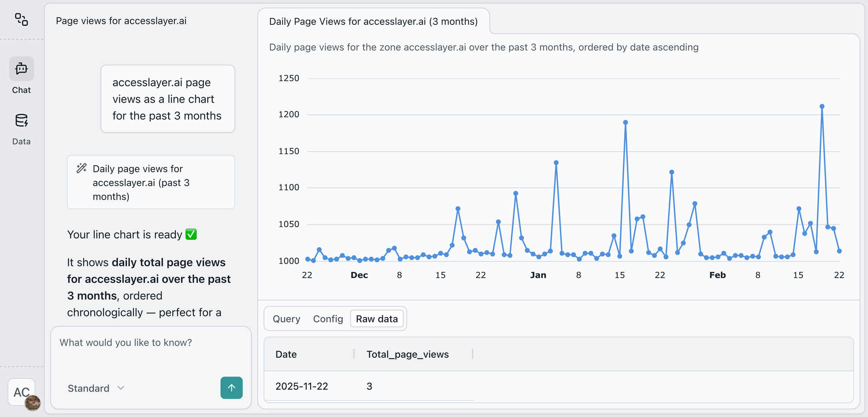Click the user message bubble about line chart

[168, 99]
